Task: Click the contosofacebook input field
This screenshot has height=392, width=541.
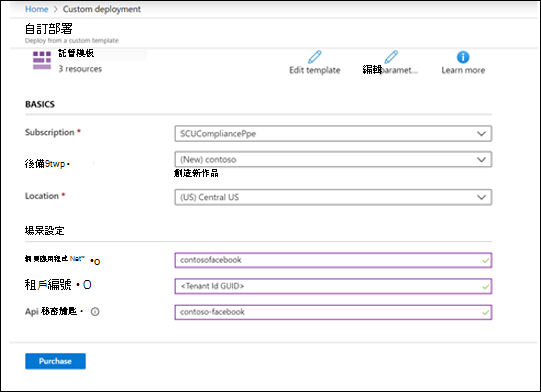Action: pyautogui.click(x=333, y=260)
